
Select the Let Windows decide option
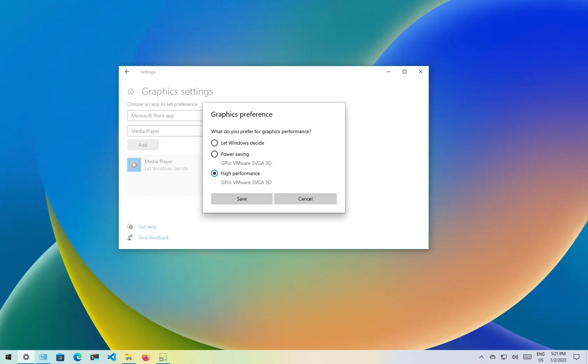pos(214,143)
